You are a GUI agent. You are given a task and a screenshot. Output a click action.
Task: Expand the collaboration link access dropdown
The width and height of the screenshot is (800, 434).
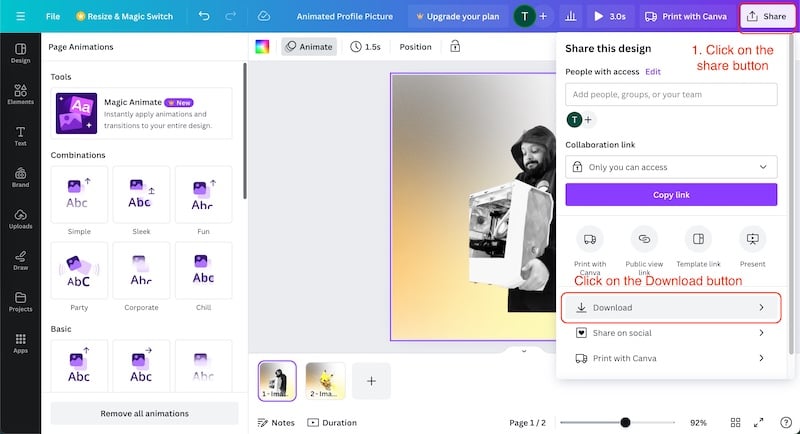pos(671,167)
